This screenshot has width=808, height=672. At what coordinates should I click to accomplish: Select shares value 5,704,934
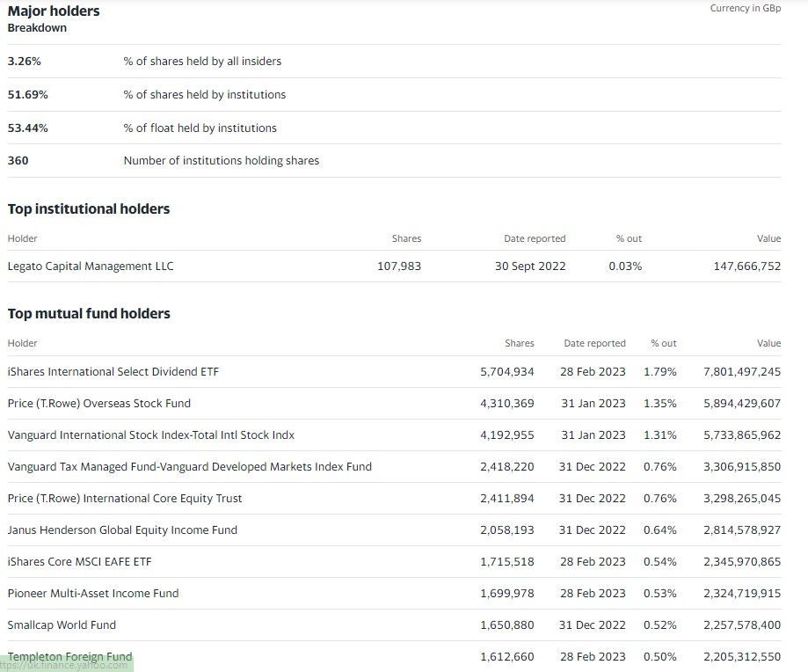[507, 371]
